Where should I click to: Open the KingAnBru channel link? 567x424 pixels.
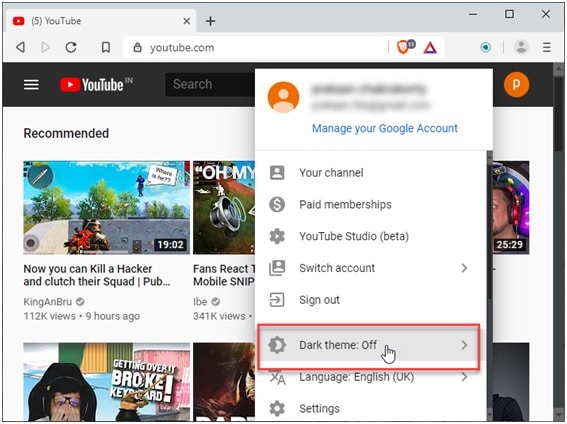point(48,301)
